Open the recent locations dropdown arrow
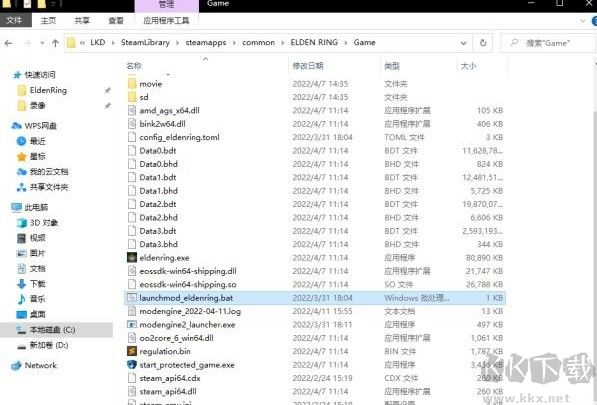 (42, 43)
